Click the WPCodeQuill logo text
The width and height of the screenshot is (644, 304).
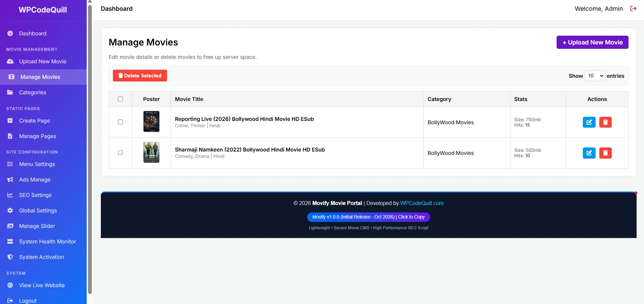[x=43, y=10]
